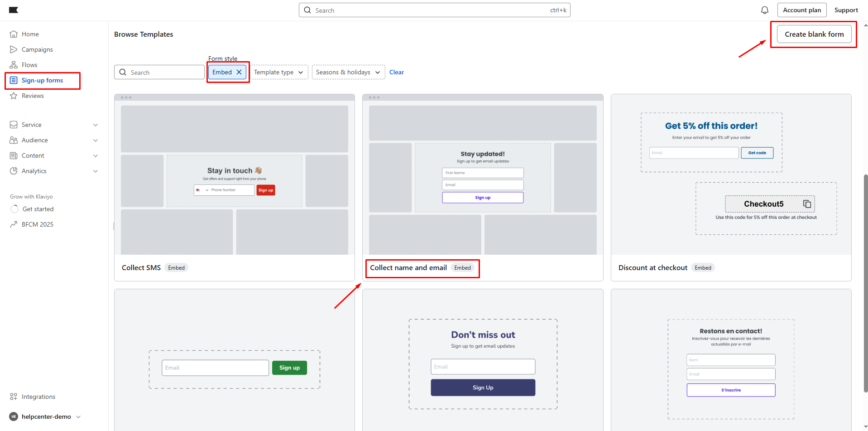This screenshot has height=431, width=868.
Task: Click the copy icon beside Checkout5 code
Action: point(807,204)
